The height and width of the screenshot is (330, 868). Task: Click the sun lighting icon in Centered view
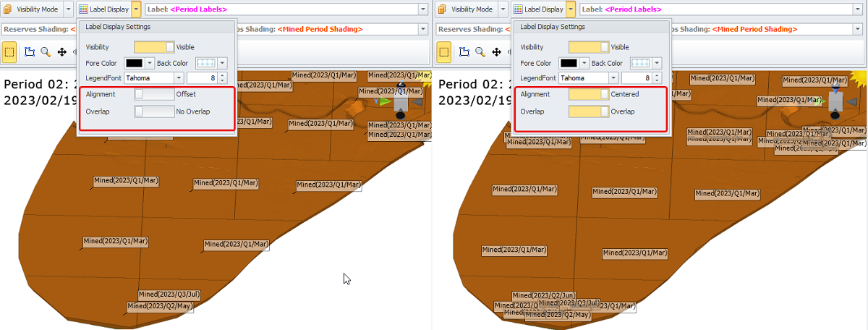click(860, 78)
